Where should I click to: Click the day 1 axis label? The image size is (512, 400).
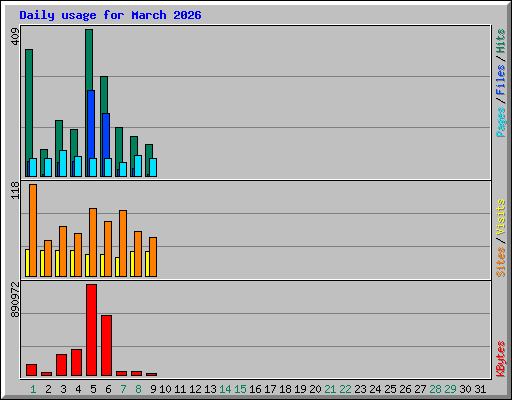[33, 389]
